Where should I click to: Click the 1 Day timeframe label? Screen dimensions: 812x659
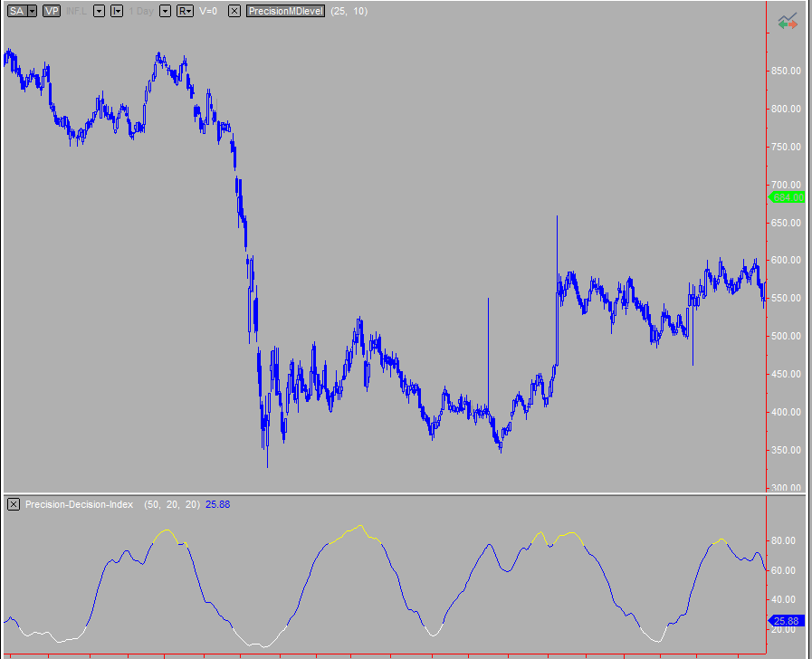point(141,11)
